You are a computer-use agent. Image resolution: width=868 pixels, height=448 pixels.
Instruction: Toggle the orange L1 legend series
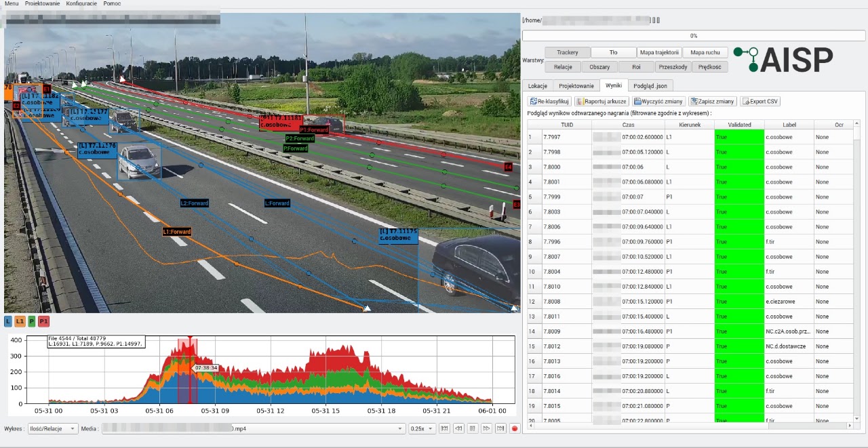tap(20, 321)
